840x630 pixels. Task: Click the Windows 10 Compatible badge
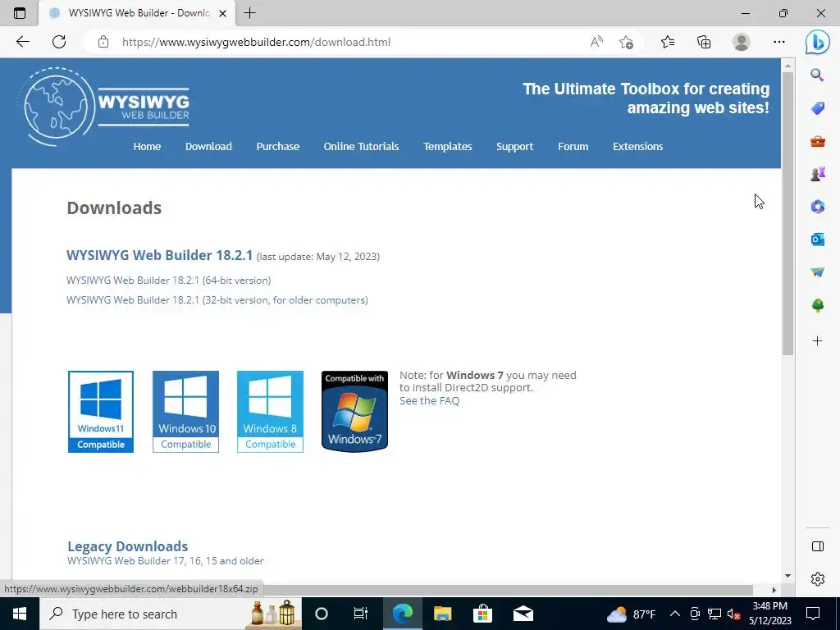pos(185,412)
